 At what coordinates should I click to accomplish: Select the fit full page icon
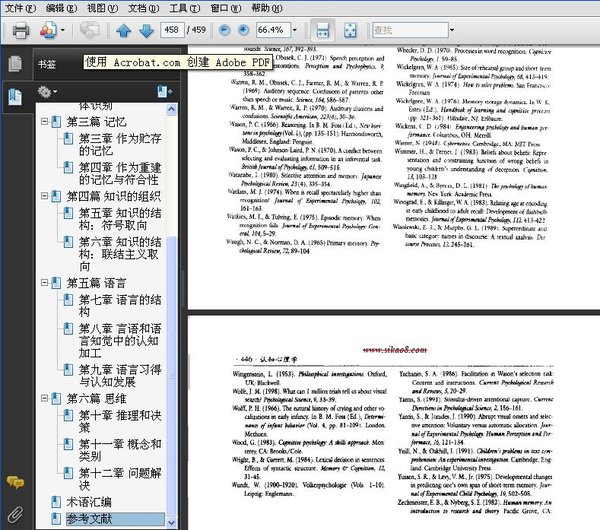click(350, 30)
